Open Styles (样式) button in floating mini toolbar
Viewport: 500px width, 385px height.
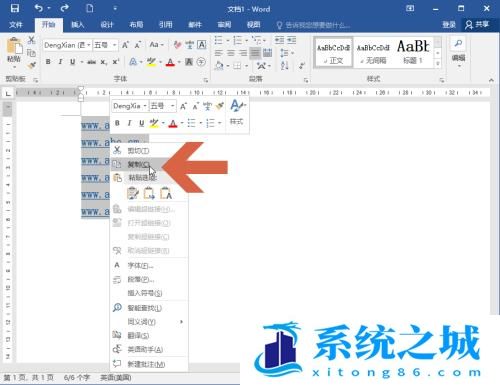pos(237,112)
